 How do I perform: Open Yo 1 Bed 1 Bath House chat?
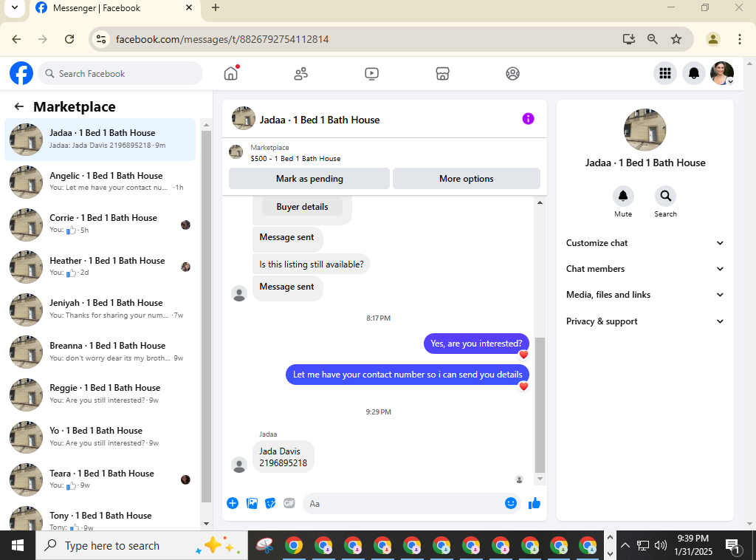[100, 437]
